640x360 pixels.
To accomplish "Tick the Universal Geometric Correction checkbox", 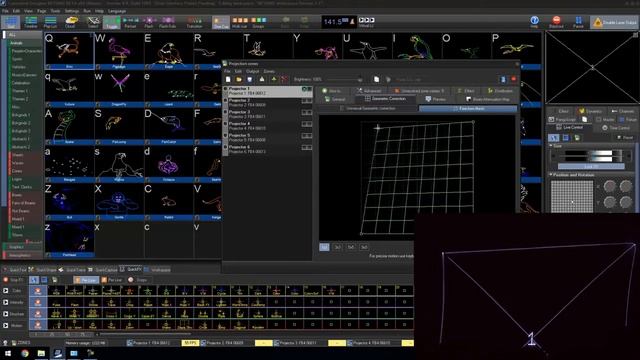I will 342,109.
